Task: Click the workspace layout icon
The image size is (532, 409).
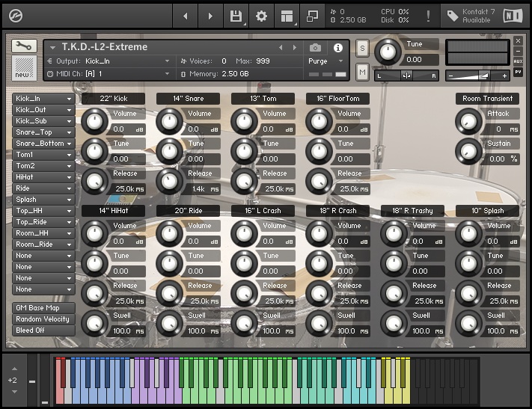Action: point(287,16)
